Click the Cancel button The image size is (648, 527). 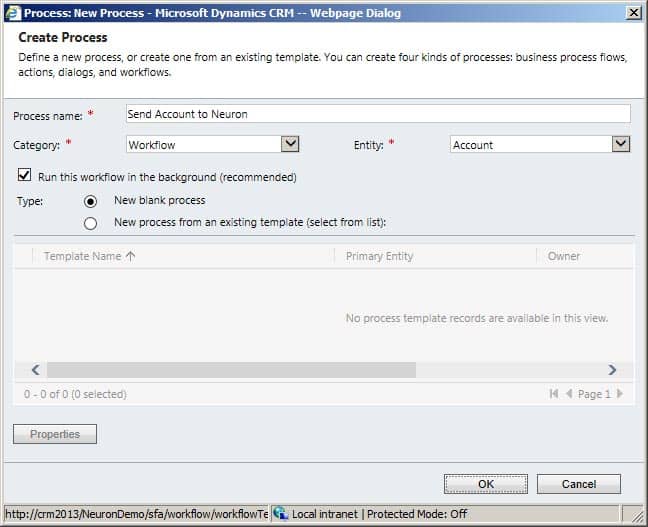[x=579, y=484]
